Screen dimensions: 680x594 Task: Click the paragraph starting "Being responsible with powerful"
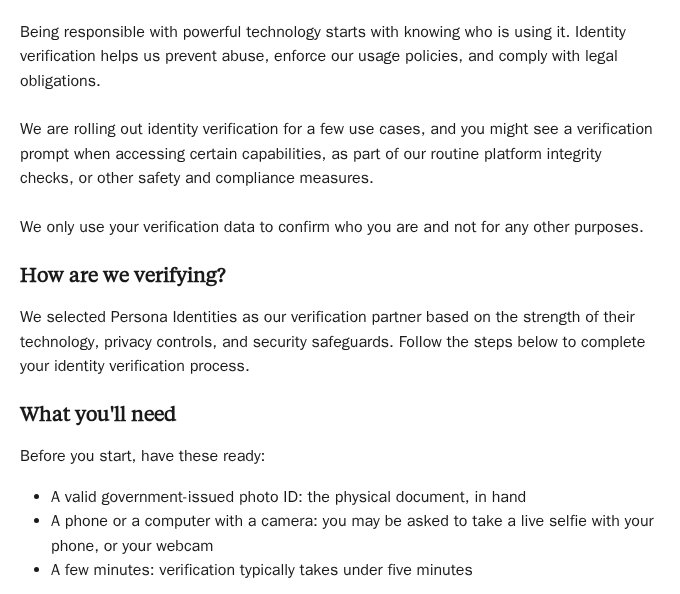tap(323, 56)
